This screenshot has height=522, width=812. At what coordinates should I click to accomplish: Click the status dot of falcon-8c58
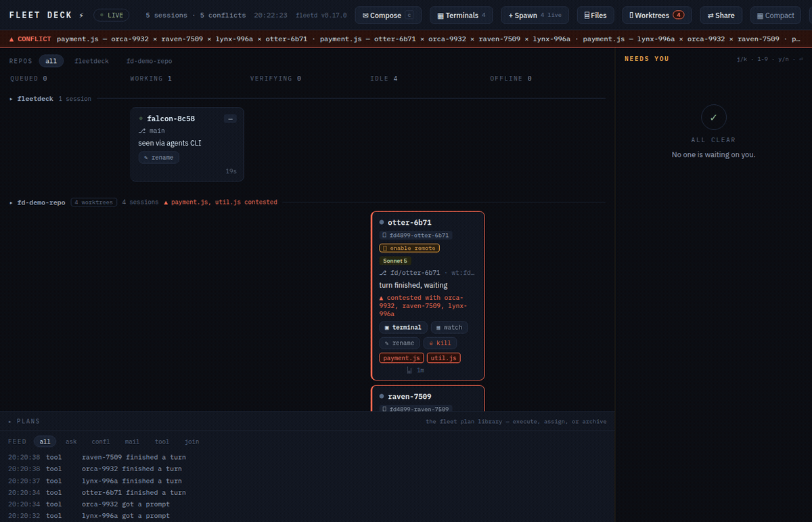[x=141, y=118]
